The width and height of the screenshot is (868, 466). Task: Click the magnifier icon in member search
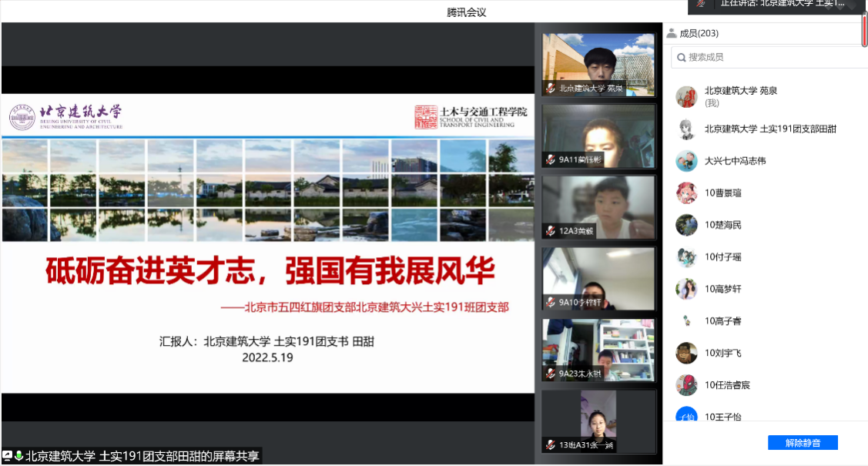(x=681, y=57)
